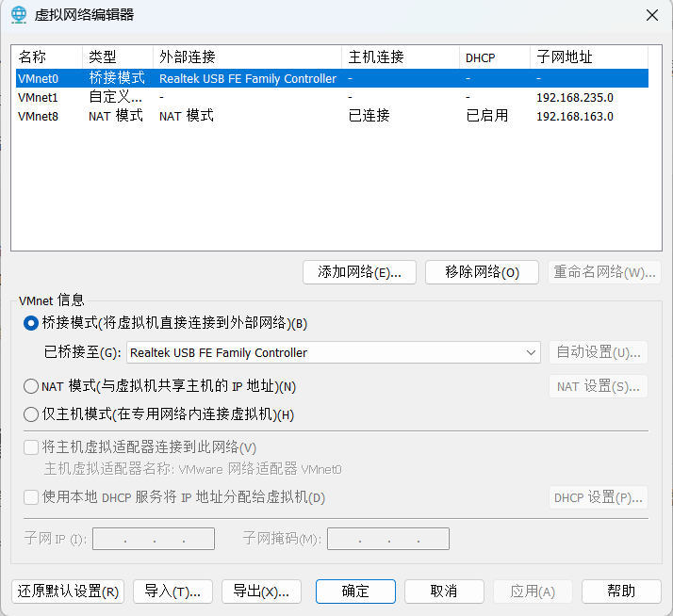Click the 自定义 type cell of VMnet1
Screen dimensions: 673x616
click(115, 97)
